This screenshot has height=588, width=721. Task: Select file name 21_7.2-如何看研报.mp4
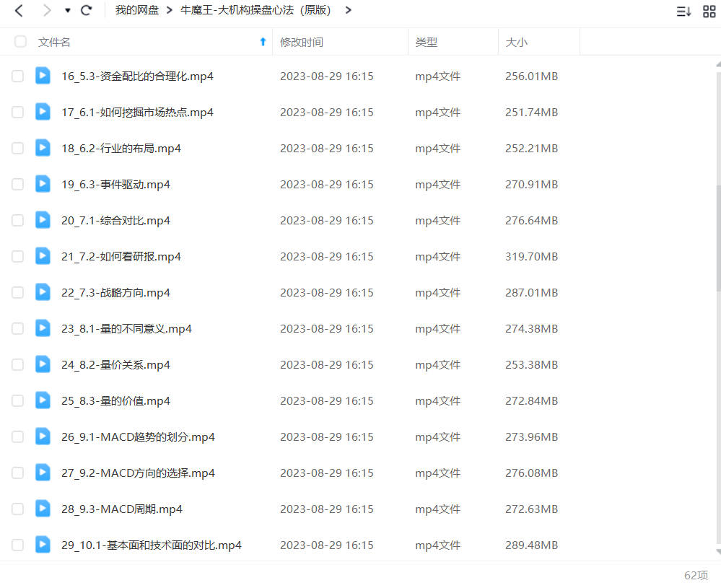[x=121, y=257]
